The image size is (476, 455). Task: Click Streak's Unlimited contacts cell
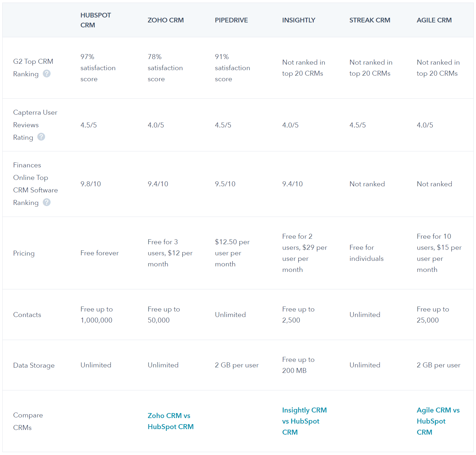(365, 314)
